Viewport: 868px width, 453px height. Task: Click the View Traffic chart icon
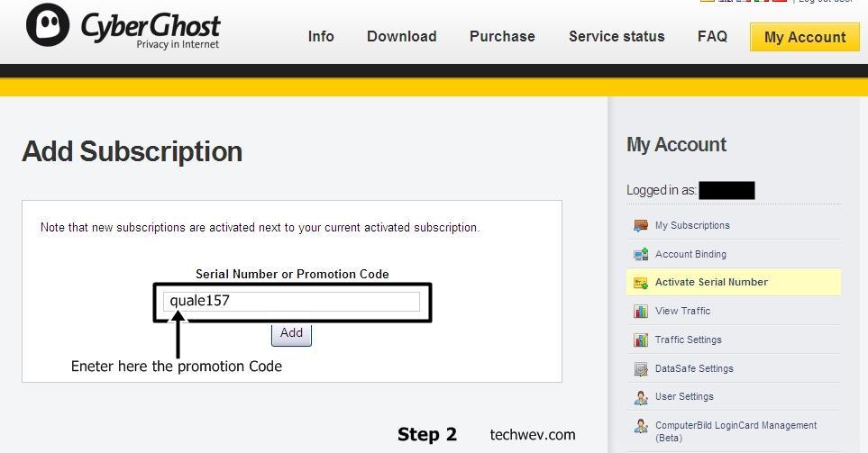[641, 312]
